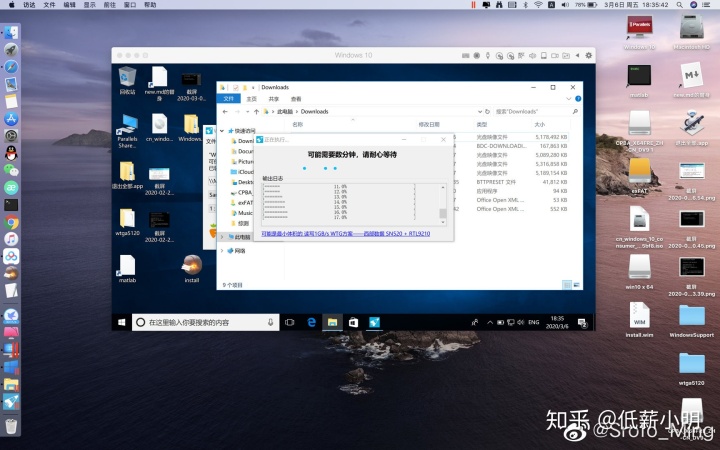The image size is (720, 450).
Task: Launch Microsoft Edge from the taskbar
Action: tap(311, 322)
